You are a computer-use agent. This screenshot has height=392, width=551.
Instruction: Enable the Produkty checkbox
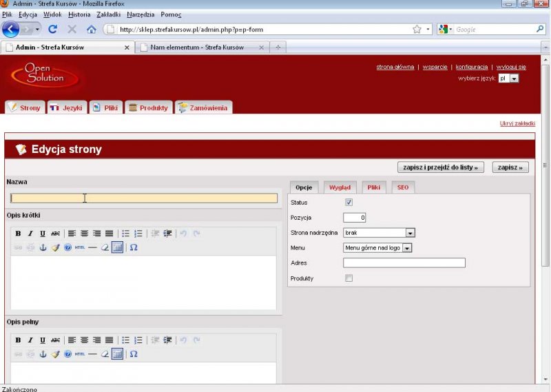click(349, 278)
